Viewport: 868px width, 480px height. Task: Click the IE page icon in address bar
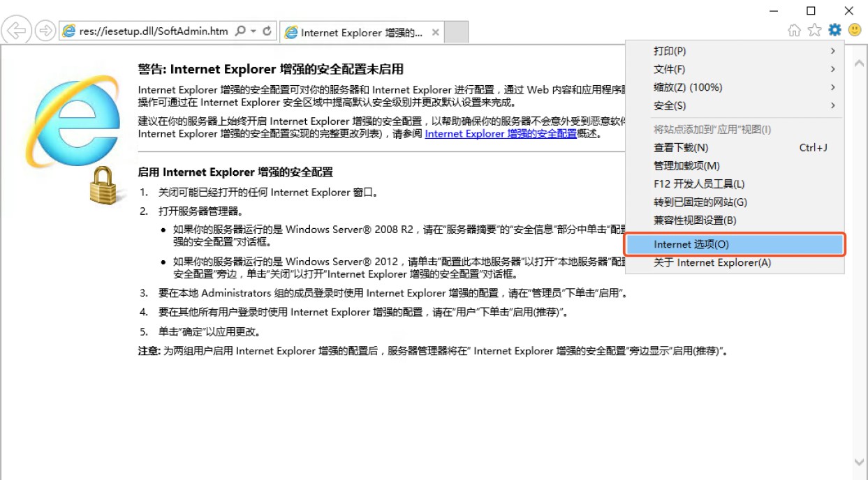pyautogui.click(x=68, y=31)
